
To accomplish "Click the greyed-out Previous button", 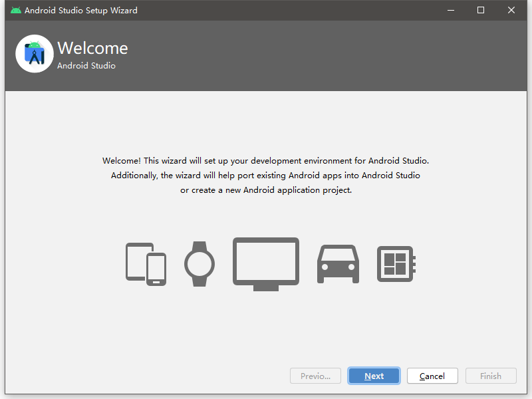I will pos(315,376).
